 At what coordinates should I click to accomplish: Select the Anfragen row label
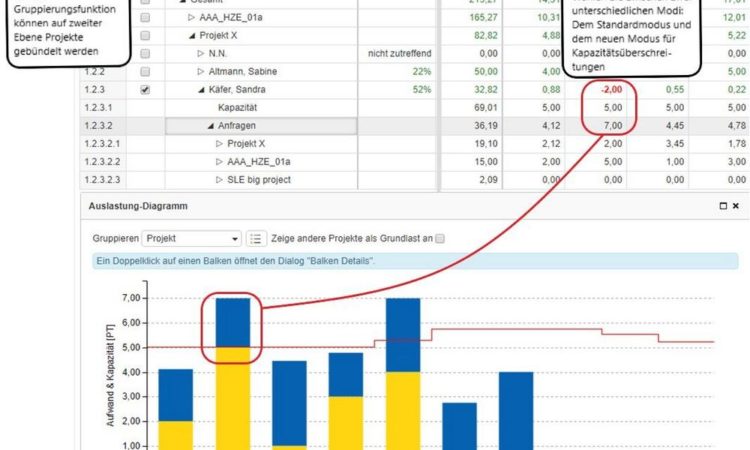[237, 126]
